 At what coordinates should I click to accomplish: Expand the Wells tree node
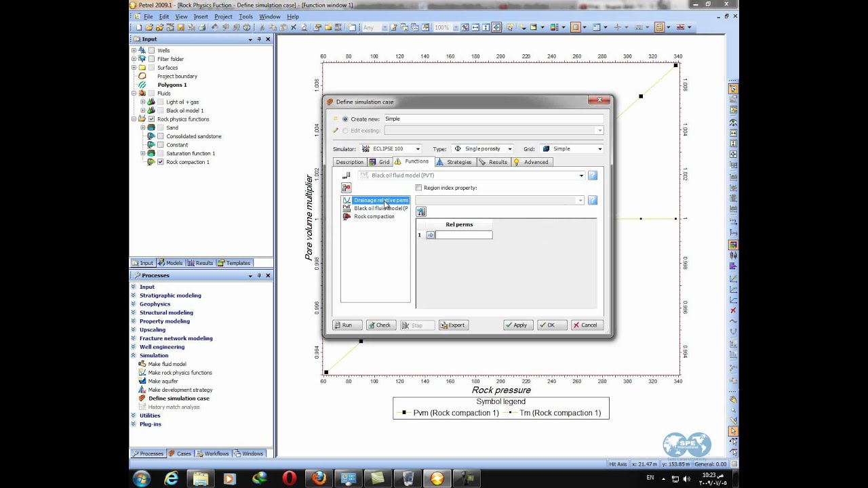[x=134, y=51]
